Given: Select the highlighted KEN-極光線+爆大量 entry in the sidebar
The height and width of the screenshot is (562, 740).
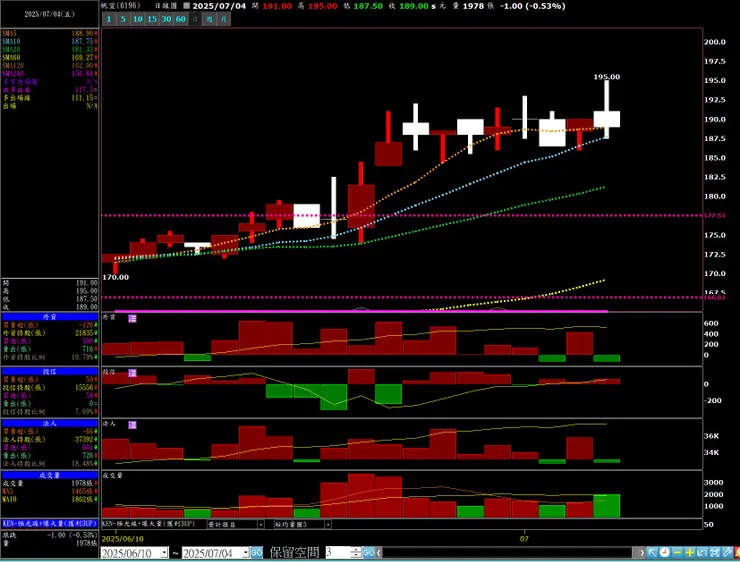Looking at the screenshot, I should click(x=50, y=523).
